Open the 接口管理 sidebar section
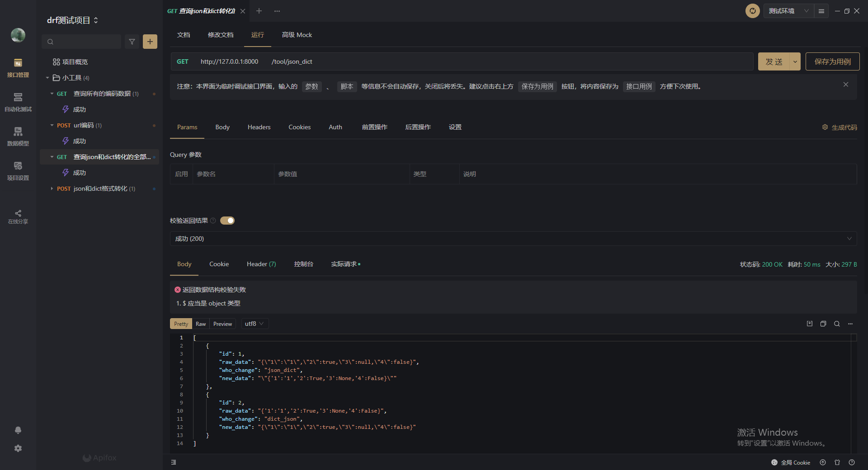 pyautogui.click(x=18, y=68)
